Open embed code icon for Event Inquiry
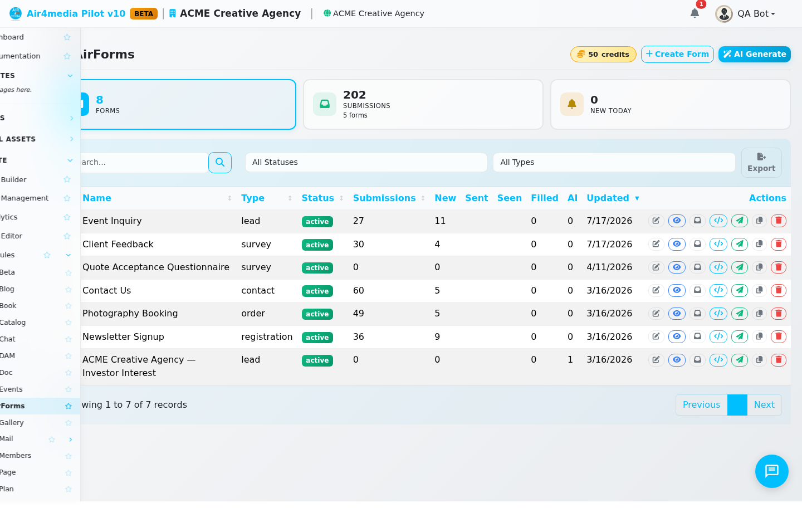Viewport: 802px width, 532px height. (718, 221)
